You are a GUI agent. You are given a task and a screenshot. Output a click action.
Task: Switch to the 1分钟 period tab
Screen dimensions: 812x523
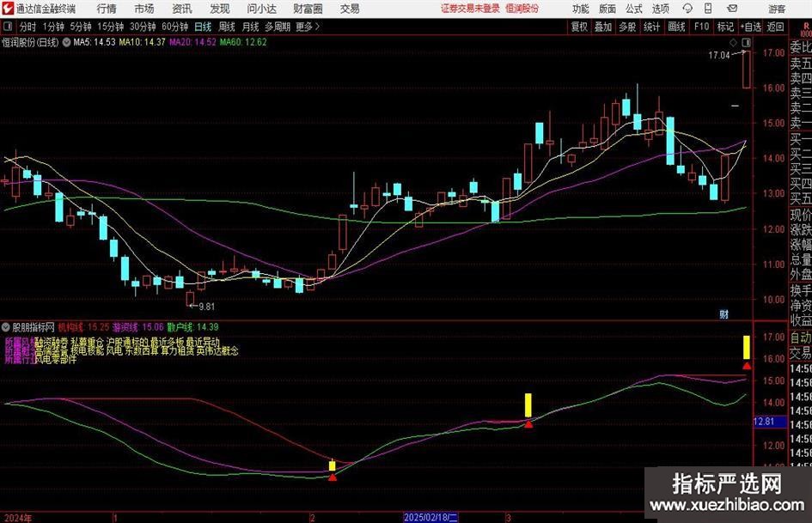click(x=53, y=27)
